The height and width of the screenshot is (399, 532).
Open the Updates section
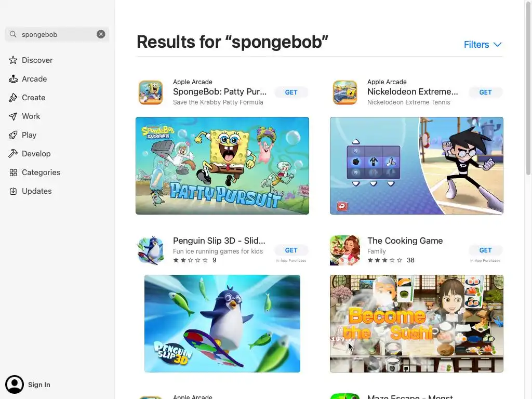(x=31, y=191)
